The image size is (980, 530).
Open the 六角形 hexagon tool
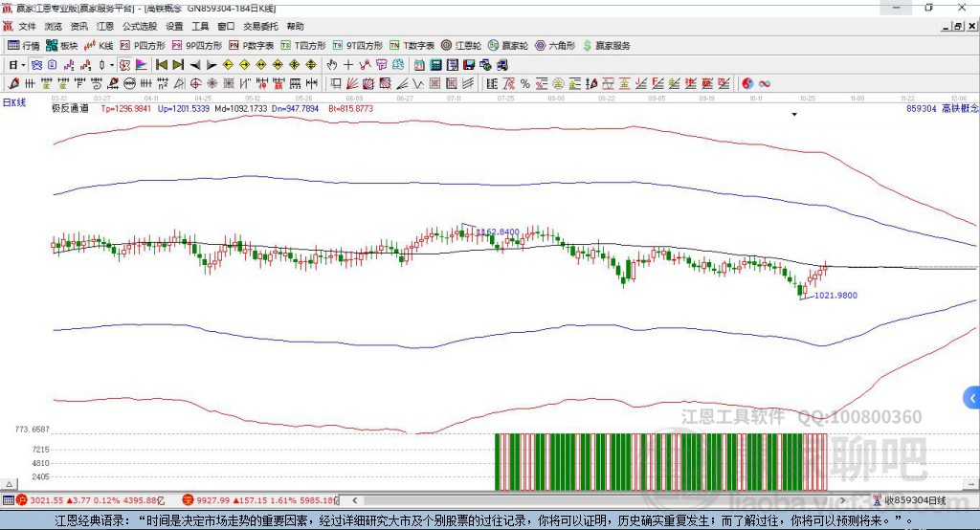555,45
